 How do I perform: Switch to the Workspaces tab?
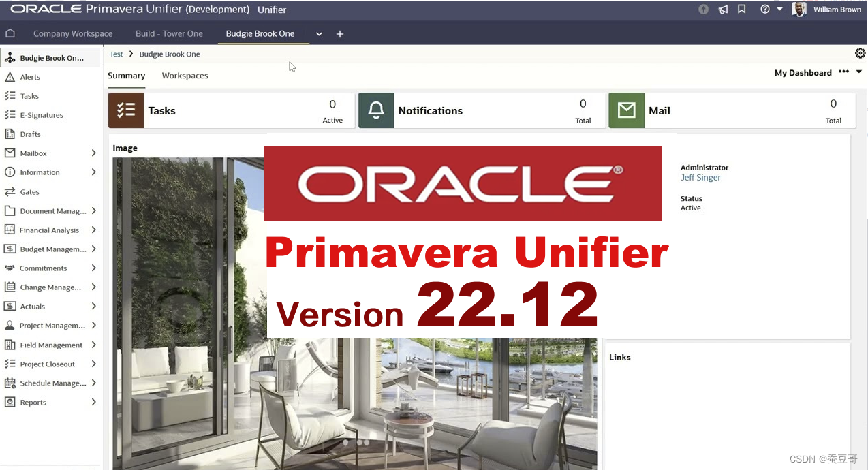click(x=185, y=76)
